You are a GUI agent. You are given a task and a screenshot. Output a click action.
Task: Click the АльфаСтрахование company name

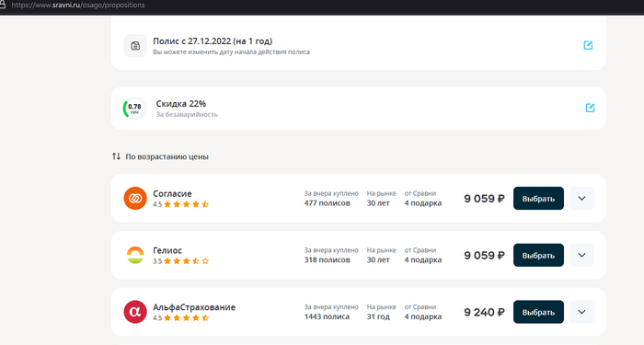point(194,307)
